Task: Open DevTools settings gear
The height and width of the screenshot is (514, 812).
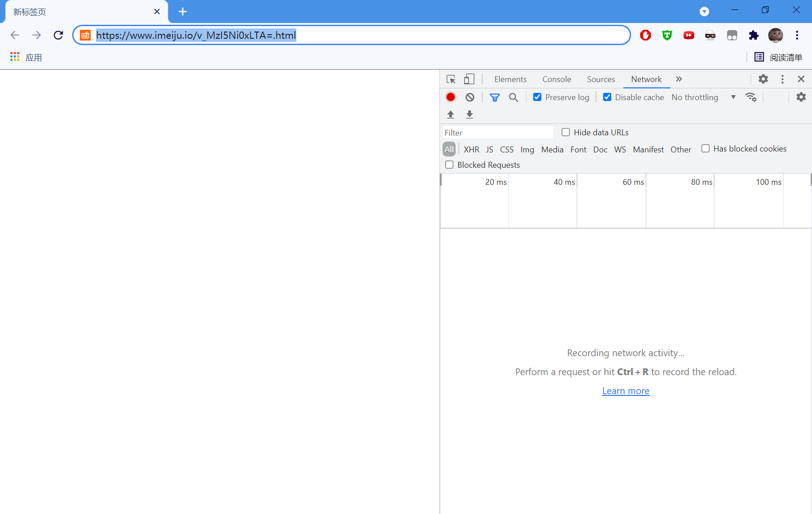Action: [x=763, y=79]
